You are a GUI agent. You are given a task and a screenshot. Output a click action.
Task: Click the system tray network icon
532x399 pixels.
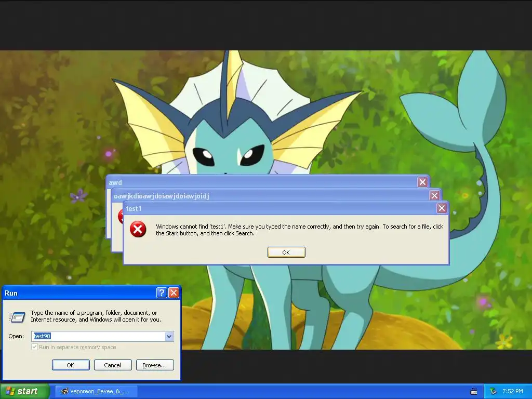click(494, 391)
